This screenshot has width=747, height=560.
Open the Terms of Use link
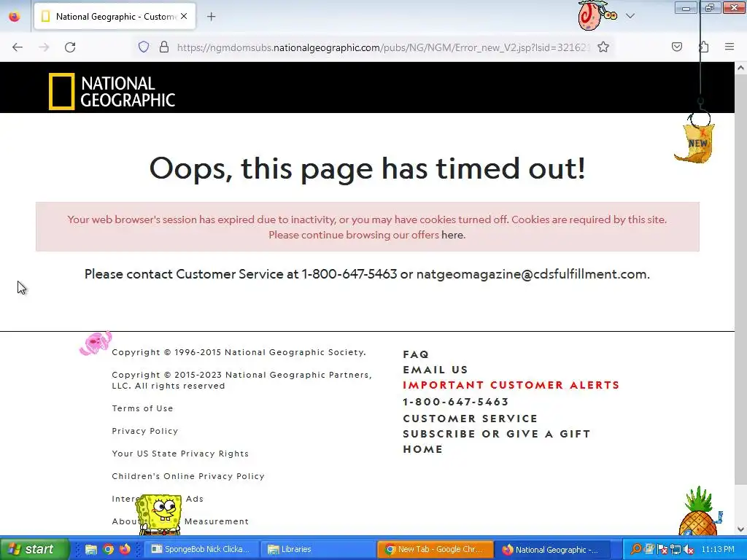pos(142,408)
